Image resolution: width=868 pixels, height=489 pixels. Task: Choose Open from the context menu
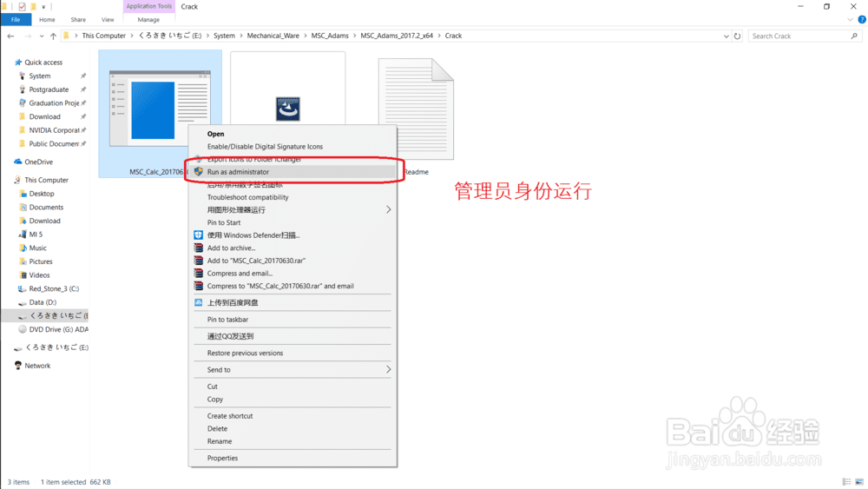point(293,134)
